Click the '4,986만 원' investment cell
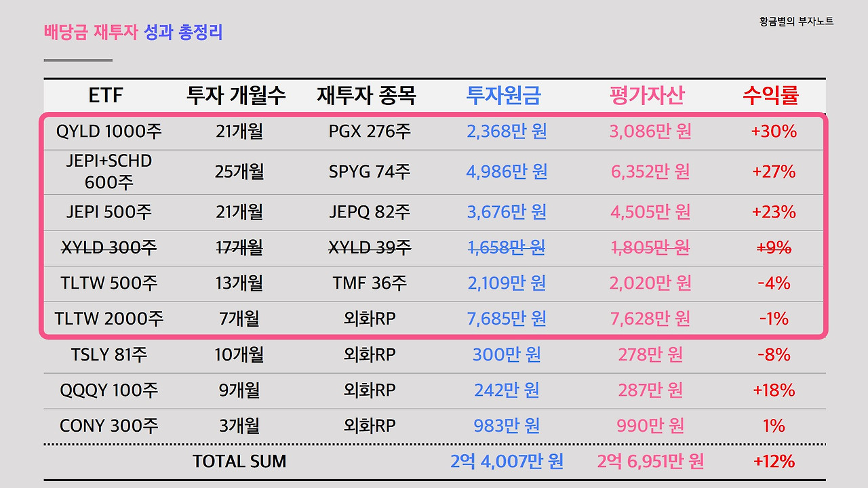This screenshot has height=488, width=868. coord(507,171)
